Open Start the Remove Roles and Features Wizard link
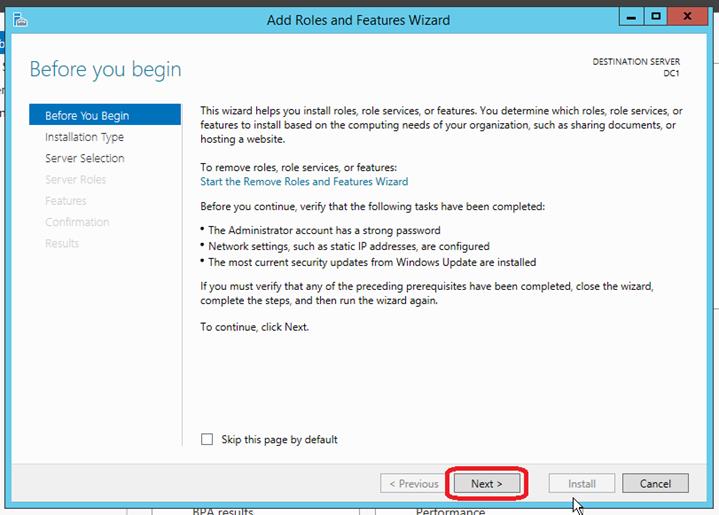This screenshot has width=719, height=515. click(304, 182)
